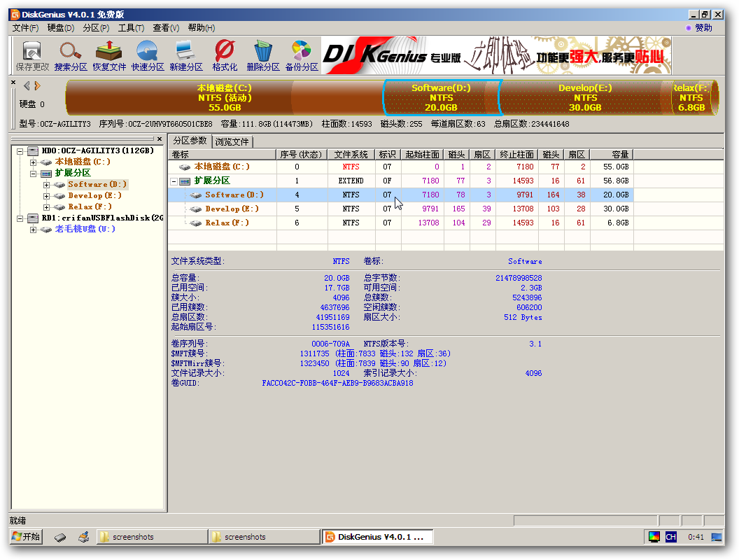Click the Format (格式化) toolbar icon

pos(225,55)
